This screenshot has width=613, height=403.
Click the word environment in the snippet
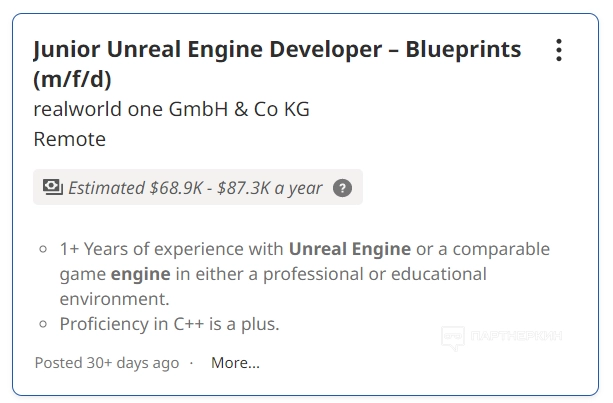114,299
